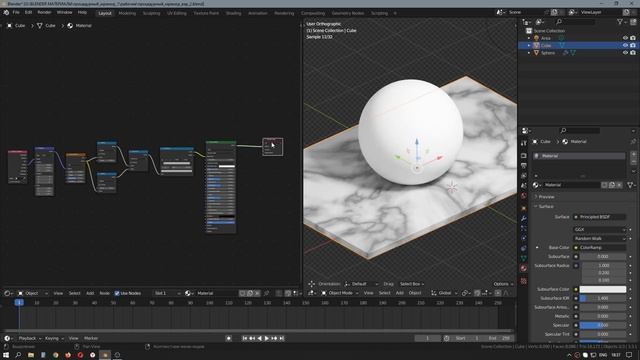Click the add material slot plus button
The width and height of the screenshot is (640, 360).
633,154
